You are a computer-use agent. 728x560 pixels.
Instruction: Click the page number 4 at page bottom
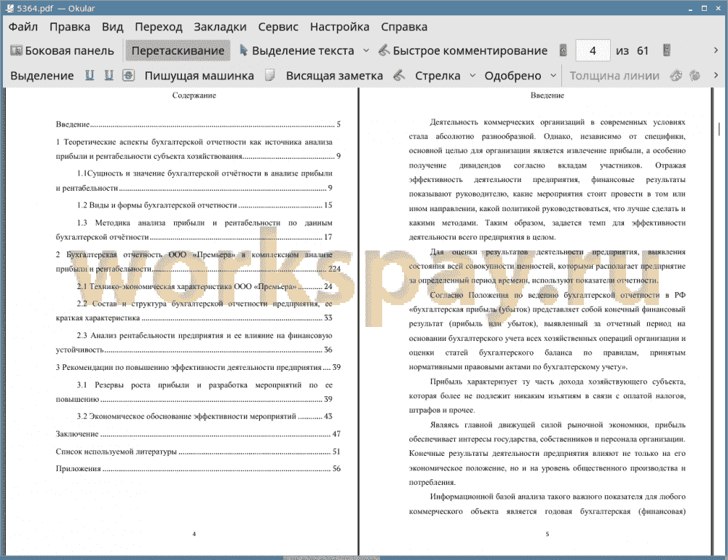click(x=194, y=534)
